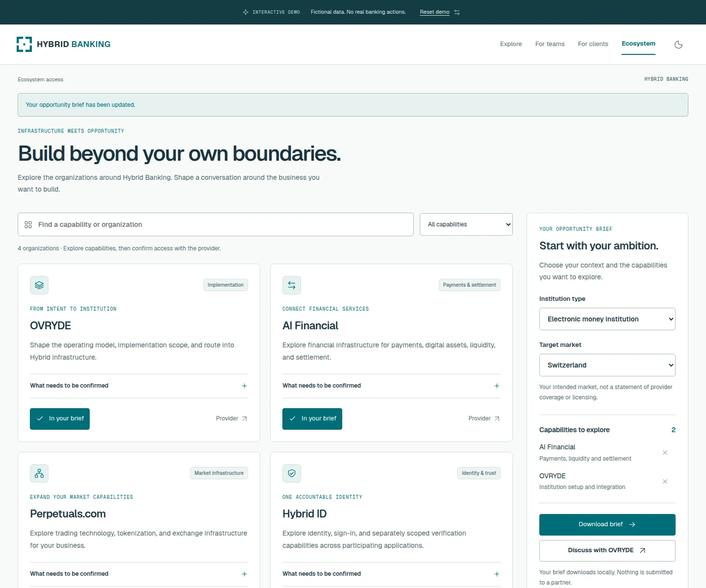706x588 pixels.
Task: Expand AI Financial What needs to be confirmed
Action: tap(391, 386)
